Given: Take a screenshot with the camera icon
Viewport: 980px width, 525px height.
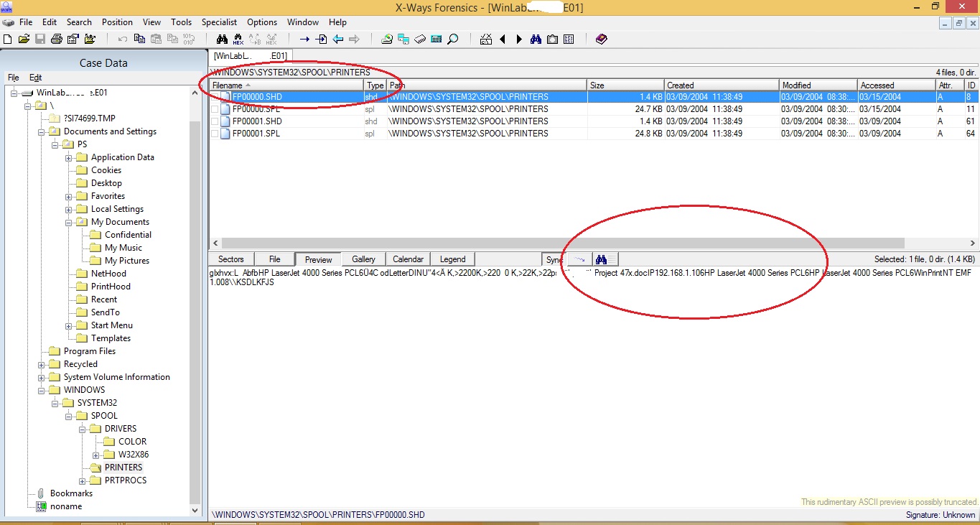Looking at the screenshot, I should [x=552, y=39].
